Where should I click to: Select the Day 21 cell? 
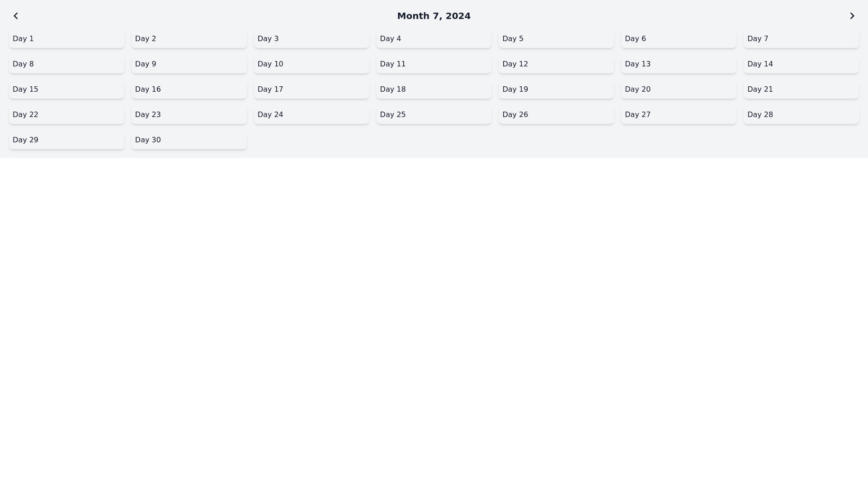[801, 89]
